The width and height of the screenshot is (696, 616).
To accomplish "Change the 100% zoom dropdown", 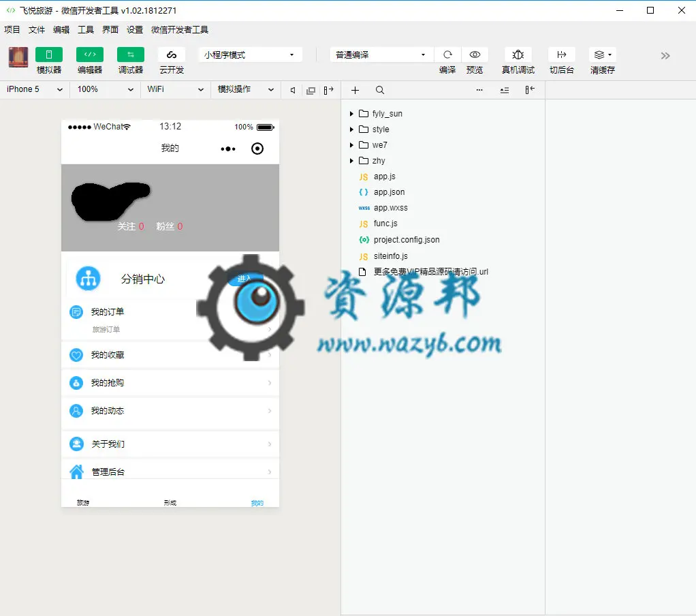I will pyautogui.click(x=105, y=89).
